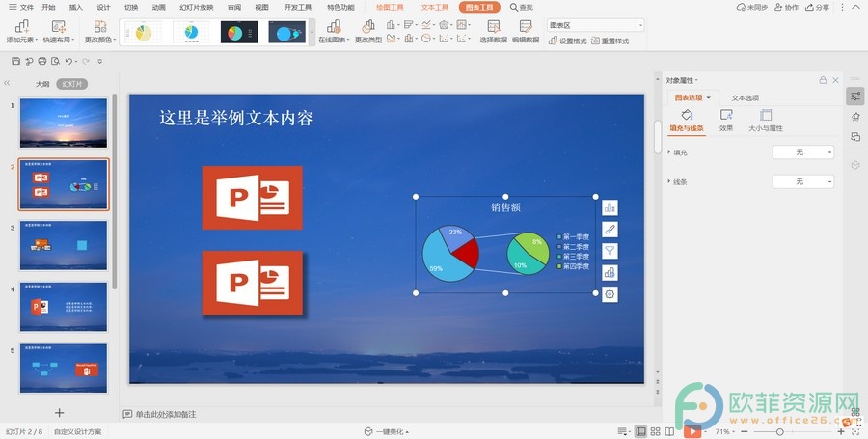The height and width of the screenshot is (439, 868).
Task: Undo the last action
Action: 68,61
